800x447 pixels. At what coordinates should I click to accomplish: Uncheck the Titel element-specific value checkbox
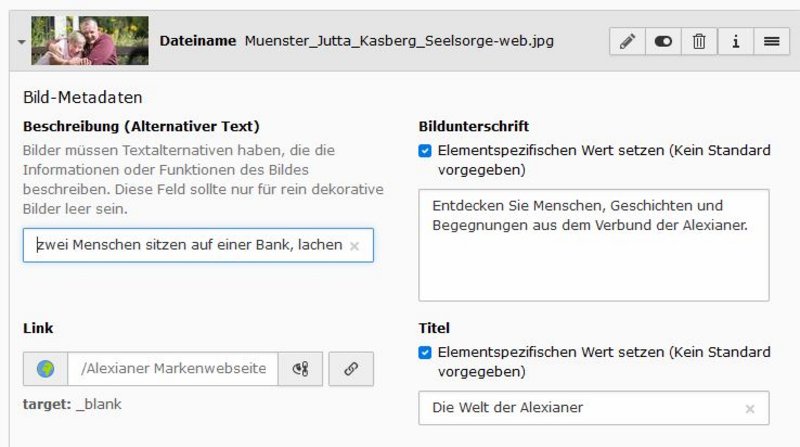tap(425, 352)
